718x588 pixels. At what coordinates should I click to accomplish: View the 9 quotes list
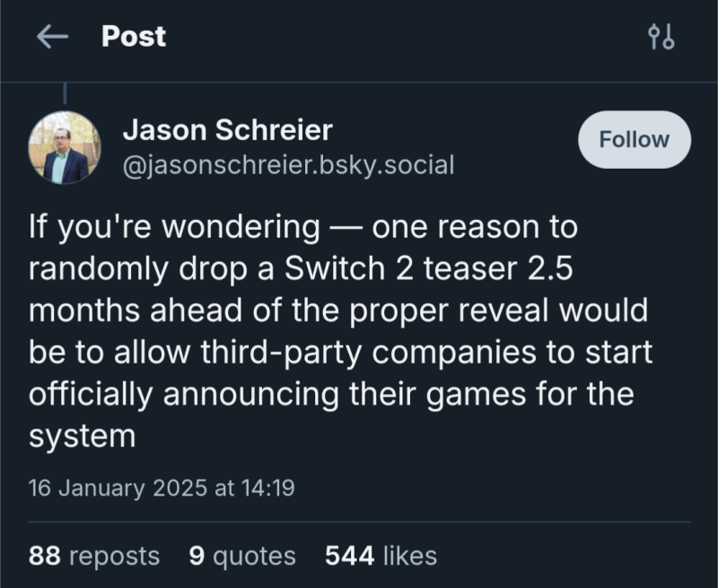[242, 556]
